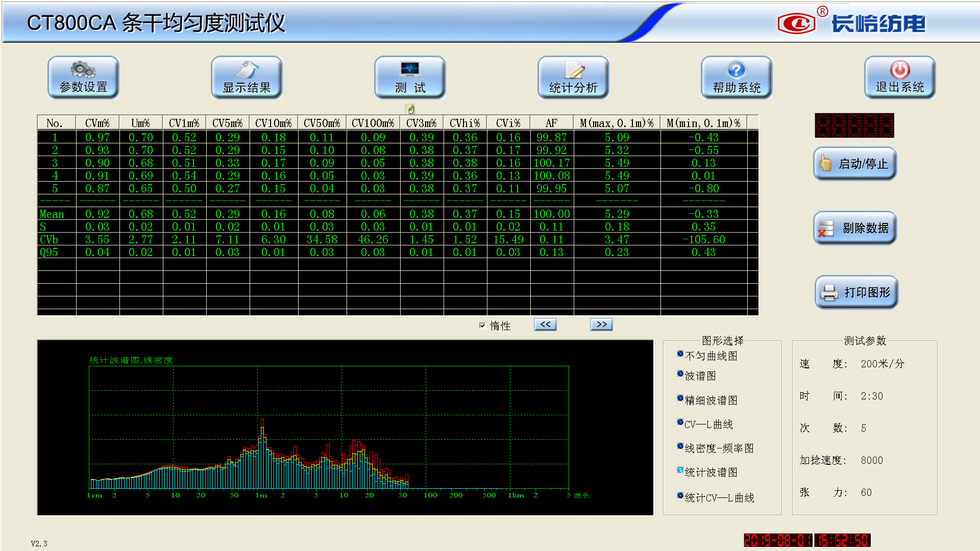Click 剔除数据 delete data button

855,228
